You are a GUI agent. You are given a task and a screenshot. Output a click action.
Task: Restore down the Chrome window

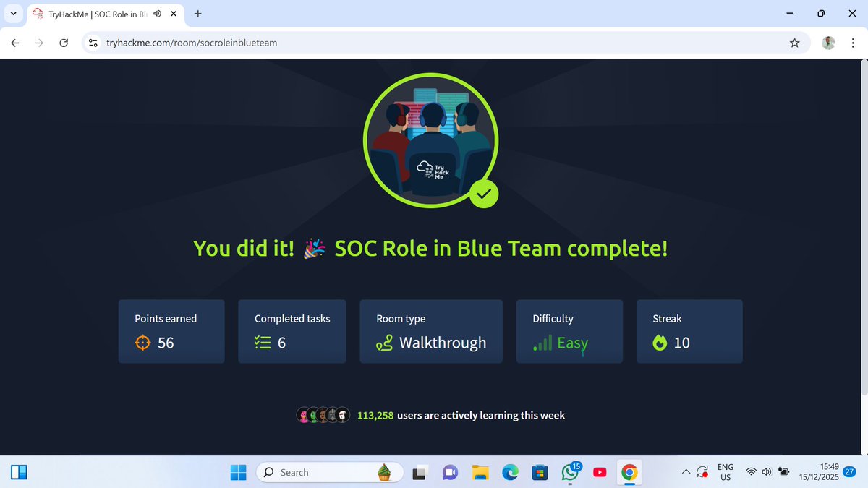(821, 13)
